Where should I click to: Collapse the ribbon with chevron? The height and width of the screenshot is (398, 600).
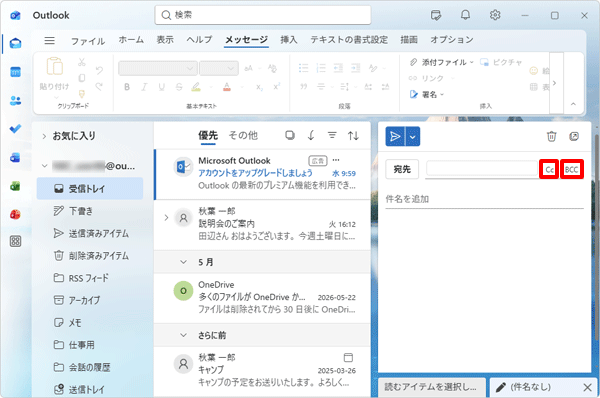[x=573, y=104]
